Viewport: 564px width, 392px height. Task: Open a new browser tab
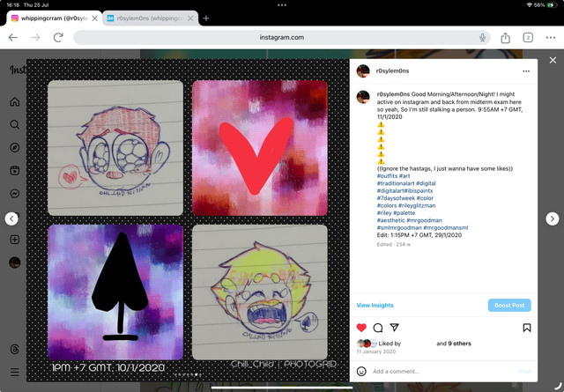pos(206,18)
